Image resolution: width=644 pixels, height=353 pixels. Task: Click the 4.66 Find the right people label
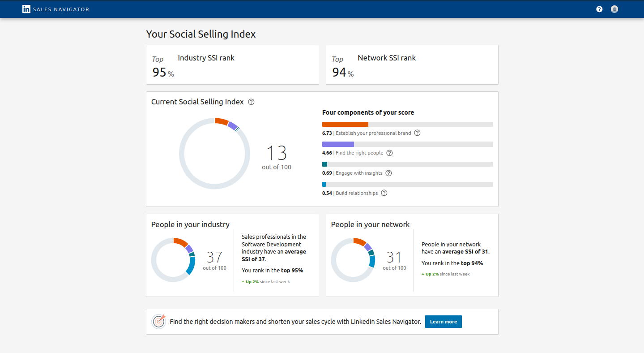[x=353, y=153]
